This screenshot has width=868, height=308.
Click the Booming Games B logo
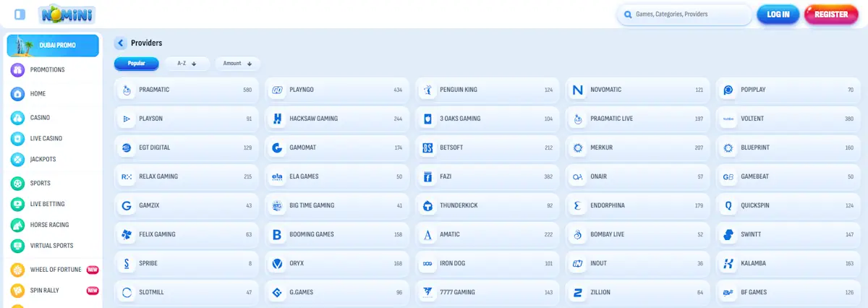[x=277, y=235]
